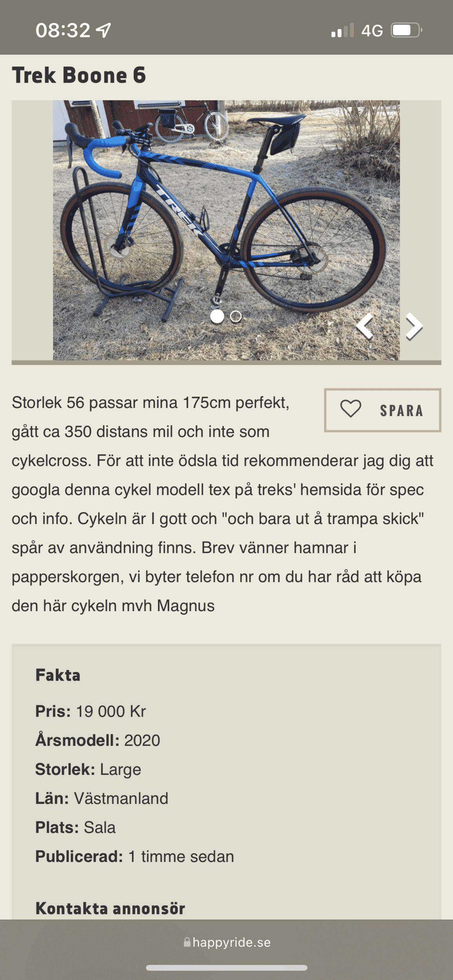This screenshot has width=453, height=980.
Task: Tap the Kontakta annonsör heading
Action: click(x=110, y=908)
